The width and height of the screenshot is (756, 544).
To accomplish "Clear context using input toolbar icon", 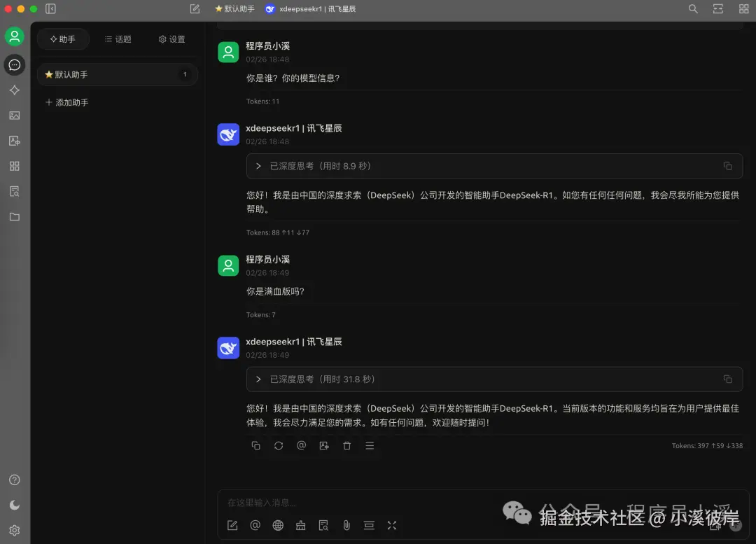I will (x=369, y=525).
